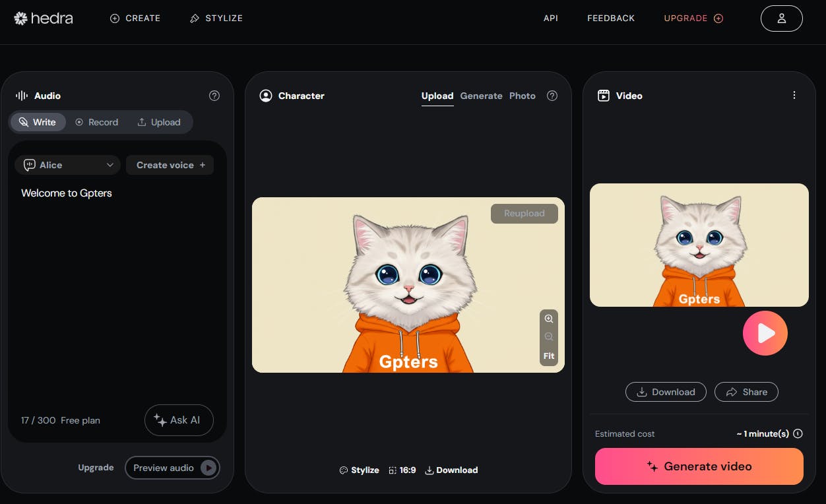Zoom in on the character image
This screenshot has height=504, width=826.
pyautogui.click(x=549, y=319)
